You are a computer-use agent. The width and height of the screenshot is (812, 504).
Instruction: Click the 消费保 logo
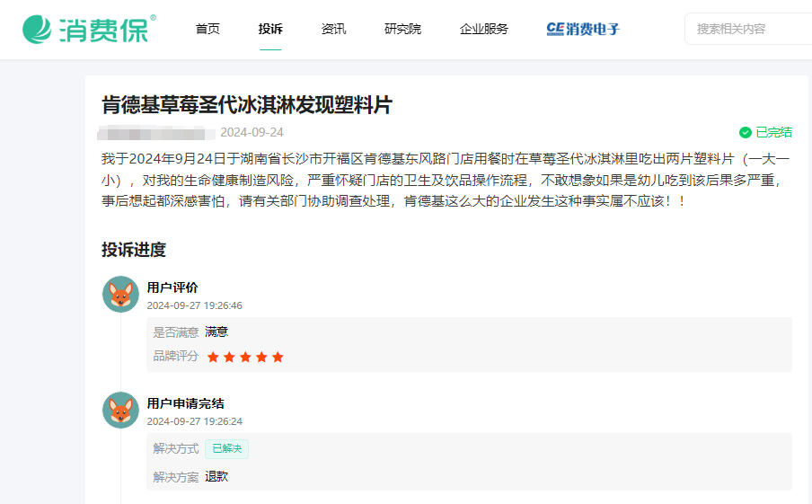pyautogui.click(x=89, y=29)
